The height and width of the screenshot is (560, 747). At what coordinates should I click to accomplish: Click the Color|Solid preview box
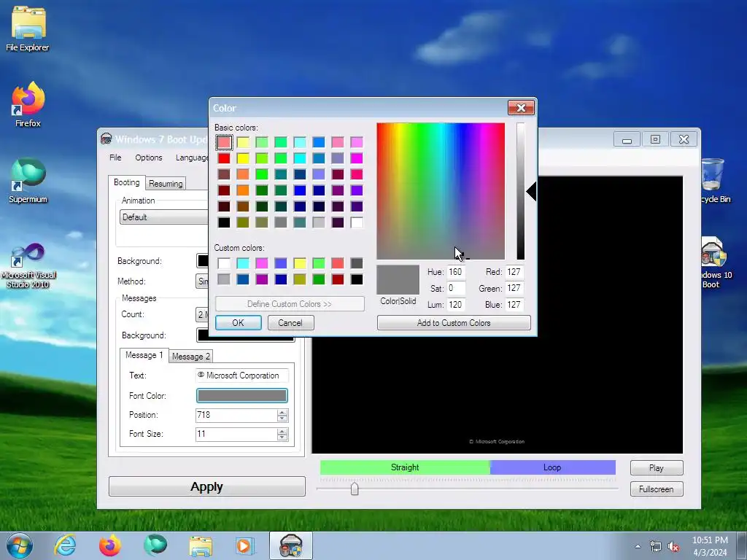pyautogui.click(x=398, y=280)
